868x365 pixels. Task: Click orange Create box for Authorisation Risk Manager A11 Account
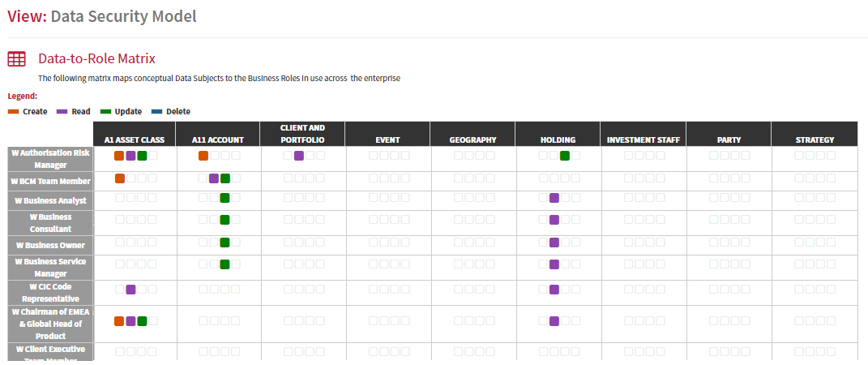tap(203, 156)
